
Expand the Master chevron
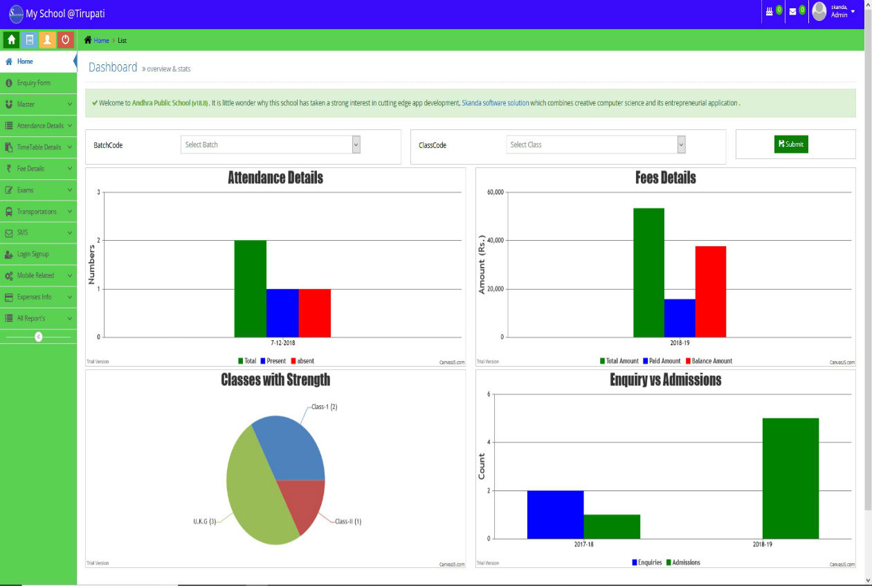click(x=70, y=104)
